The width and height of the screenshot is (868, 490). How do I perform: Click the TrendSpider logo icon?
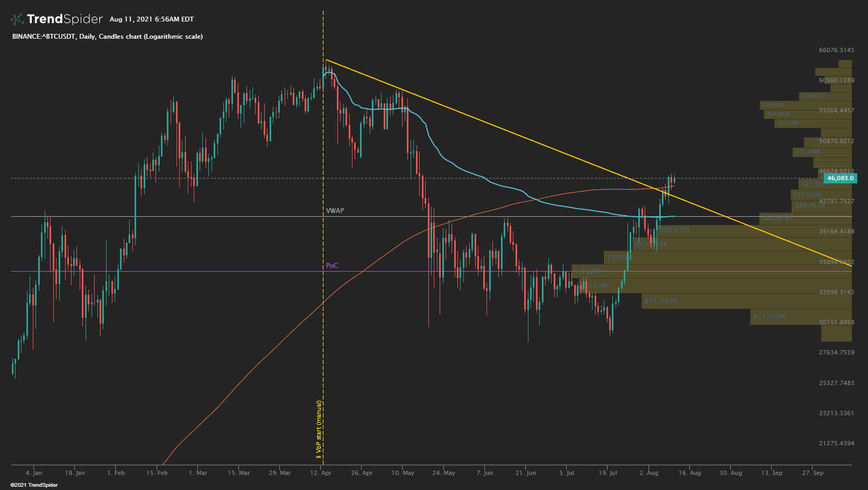tap(16, 19)
